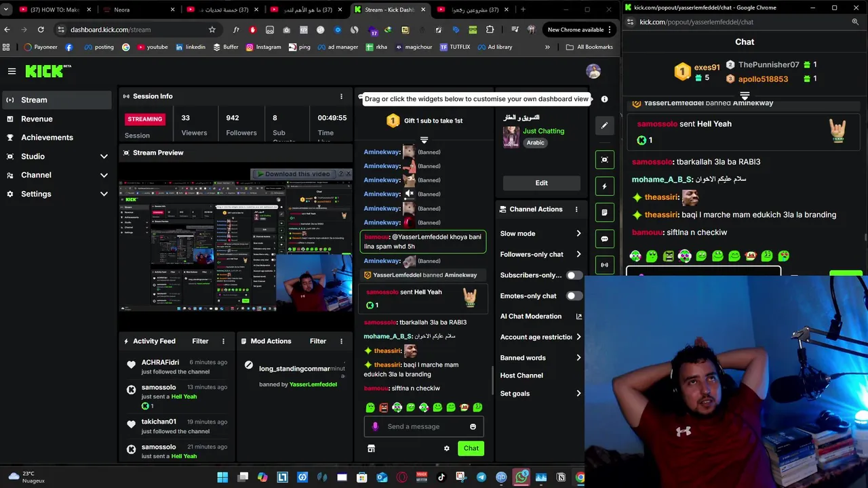Go to Stream in the sidebar
Screen dimensions: 868x488
(56, 100)
